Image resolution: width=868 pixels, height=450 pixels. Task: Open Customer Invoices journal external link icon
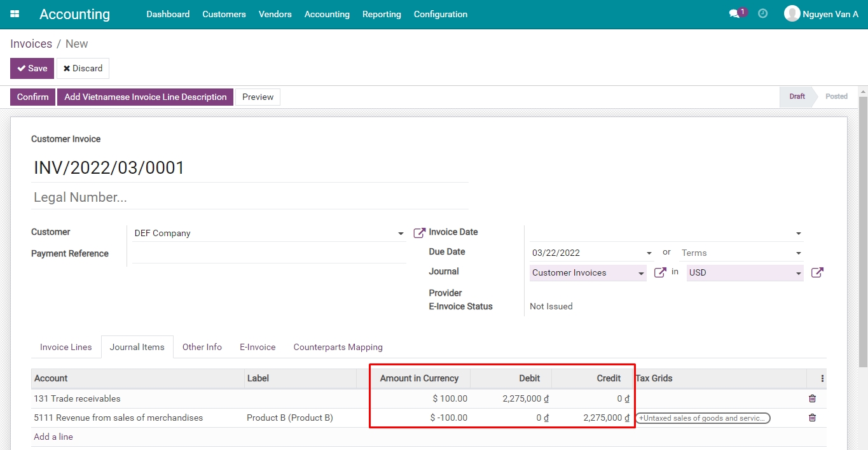click(659, 272)
